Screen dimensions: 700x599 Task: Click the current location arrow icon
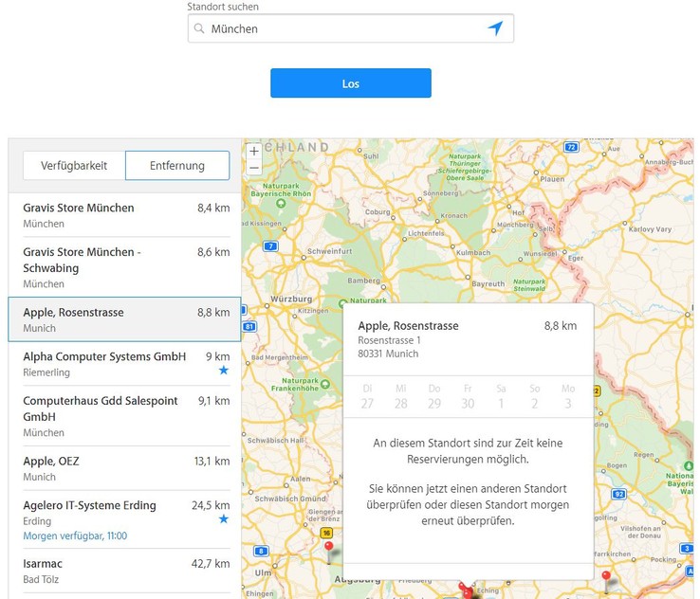[x=495, y=28]
